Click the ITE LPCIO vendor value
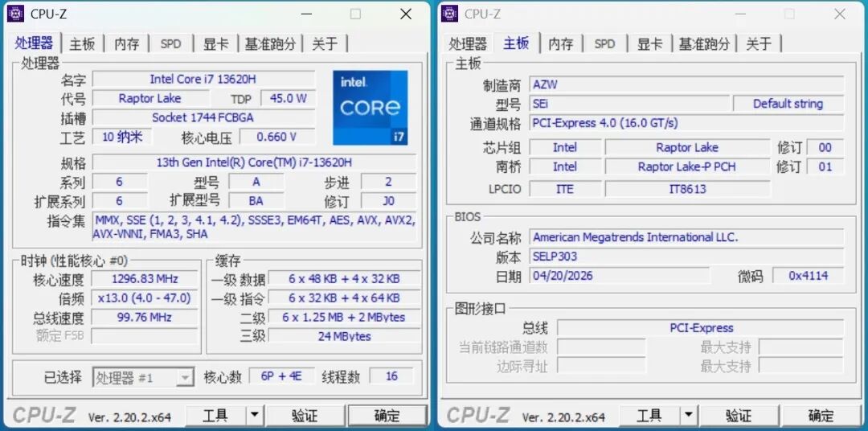This screenshot has height=431, width=868. [565, 189]
